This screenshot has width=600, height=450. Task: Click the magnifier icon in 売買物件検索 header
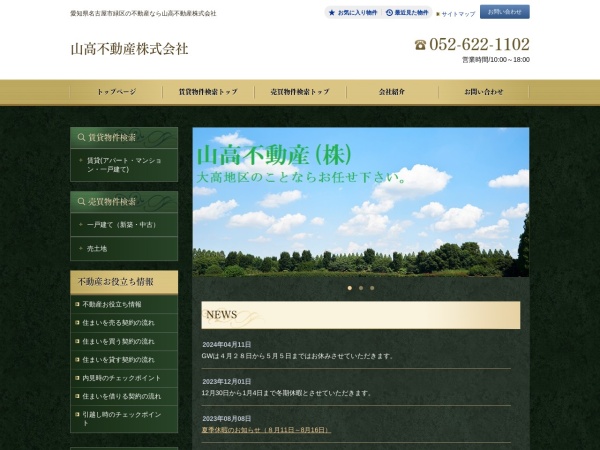point(81,202)
